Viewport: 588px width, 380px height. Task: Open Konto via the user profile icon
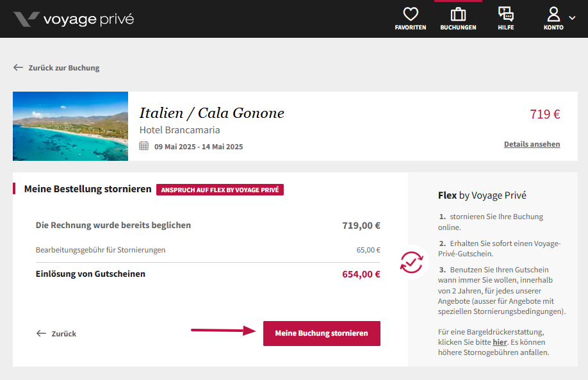tap(553, 14)
